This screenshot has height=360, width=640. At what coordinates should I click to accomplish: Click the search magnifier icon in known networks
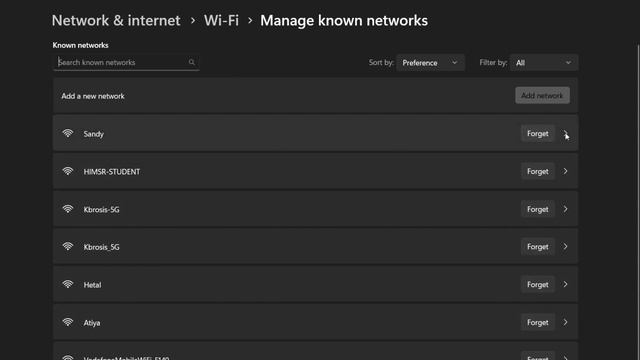coord(191,62)
